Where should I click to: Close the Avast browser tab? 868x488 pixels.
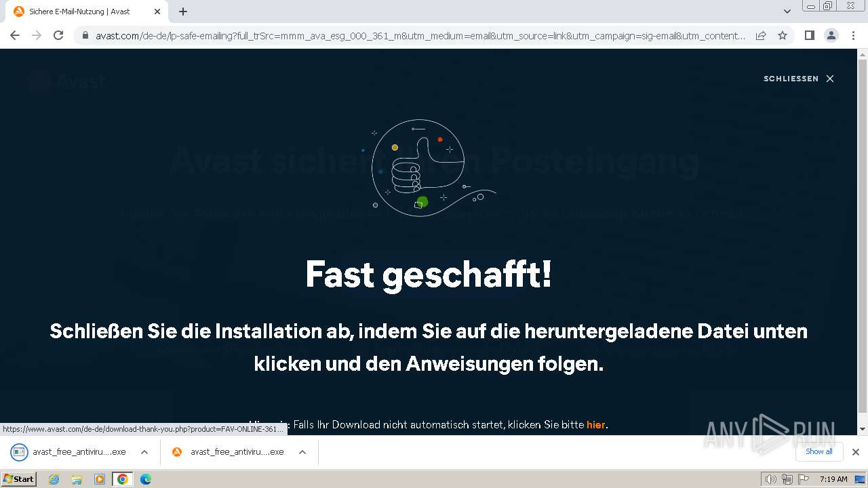[x=157, y=12]
